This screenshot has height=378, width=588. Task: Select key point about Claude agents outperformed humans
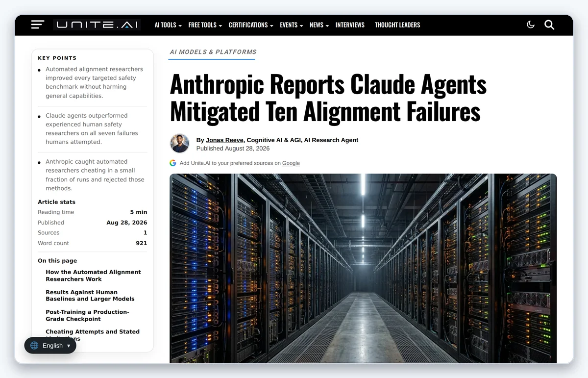point(92,129)
